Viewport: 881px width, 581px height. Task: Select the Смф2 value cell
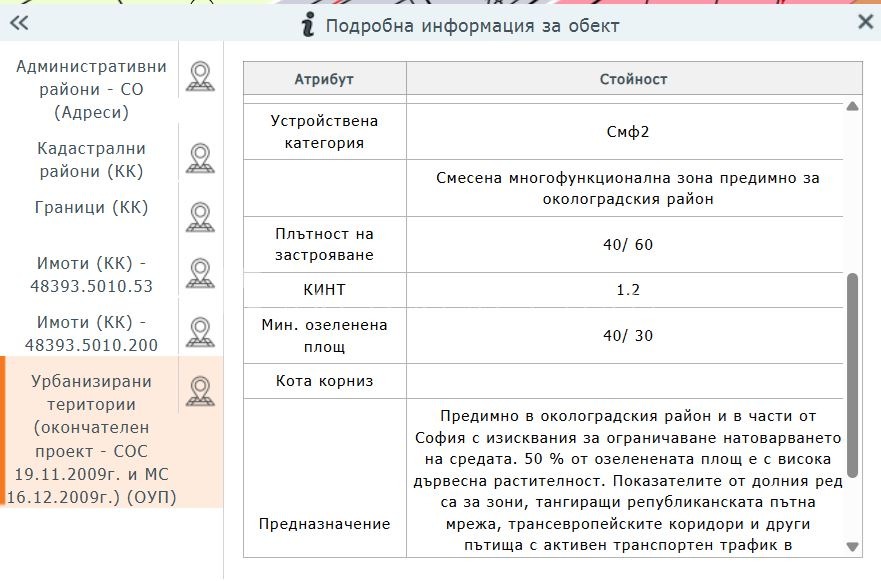point(630,130)
